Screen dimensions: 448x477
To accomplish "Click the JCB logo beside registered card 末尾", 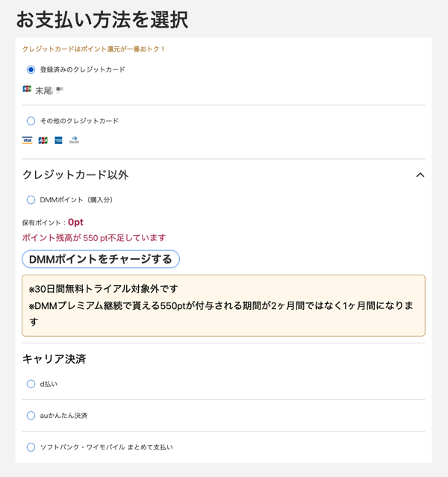I will [27, 89].
